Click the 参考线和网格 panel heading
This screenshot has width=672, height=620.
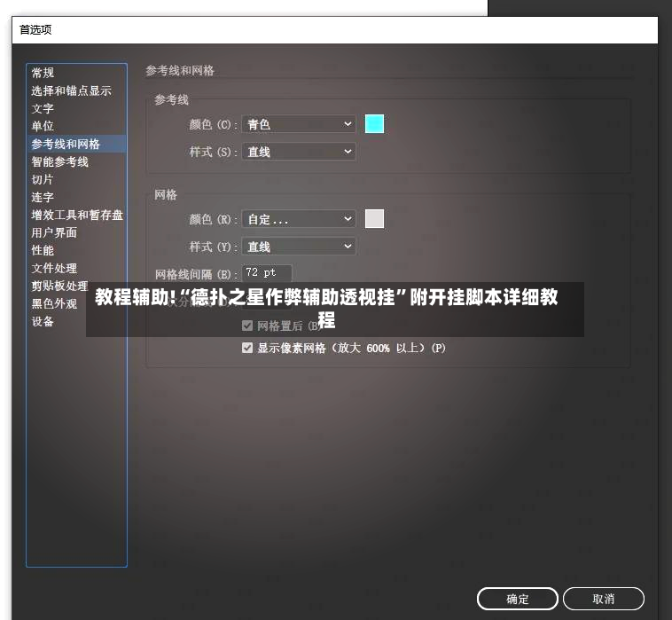coord(180,71)
